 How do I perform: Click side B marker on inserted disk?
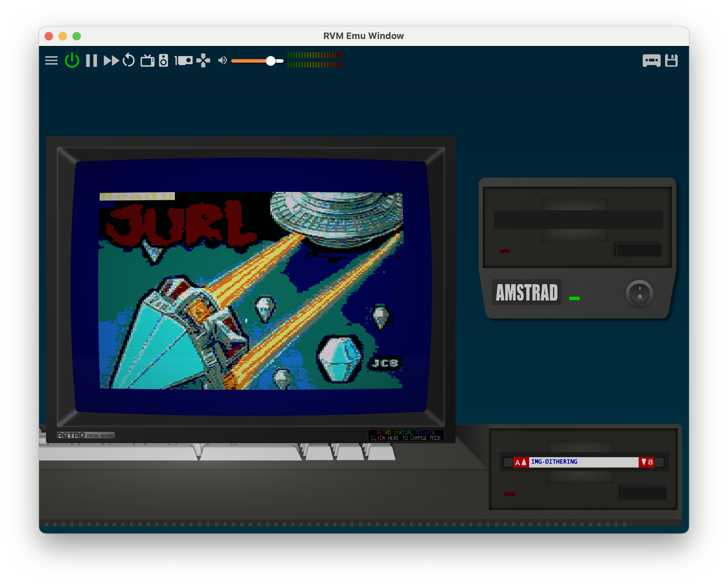(647, 462)
